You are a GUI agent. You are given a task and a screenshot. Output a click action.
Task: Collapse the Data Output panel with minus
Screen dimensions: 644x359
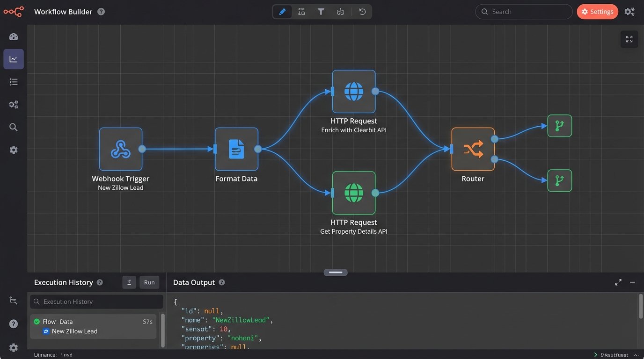(632, 282)
